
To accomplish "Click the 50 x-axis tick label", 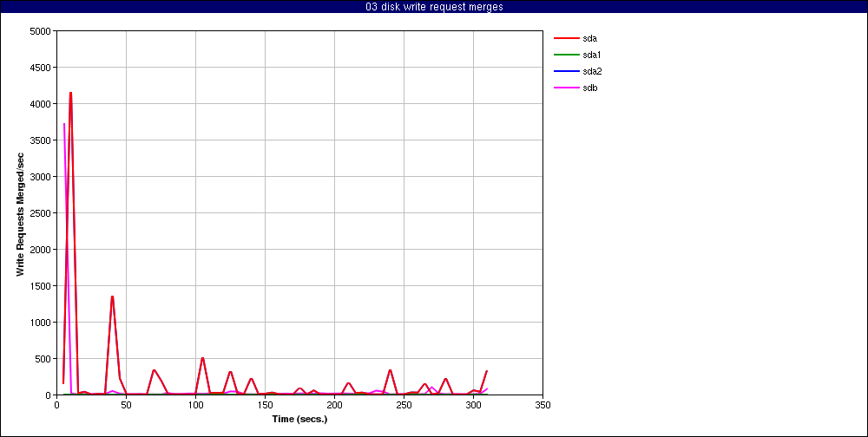I will click(x=126, y=405).
